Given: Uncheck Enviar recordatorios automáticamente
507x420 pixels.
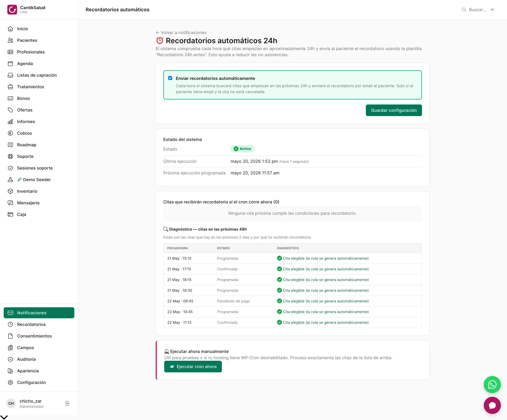Looking at the screenshot, I should pos(170,78).
